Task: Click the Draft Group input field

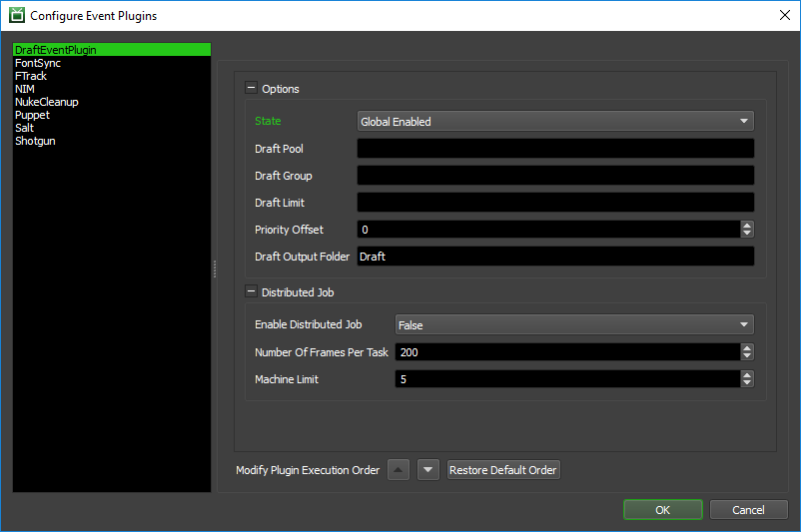Action: tap(555, 176)
